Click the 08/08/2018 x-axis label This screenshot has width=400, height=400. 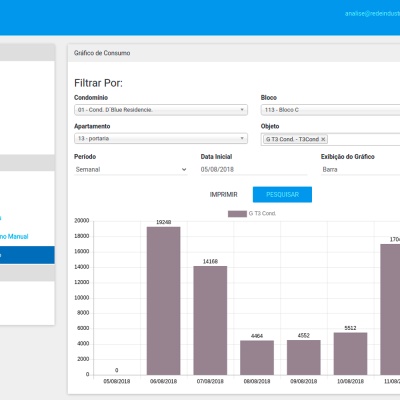coord(257,381)
